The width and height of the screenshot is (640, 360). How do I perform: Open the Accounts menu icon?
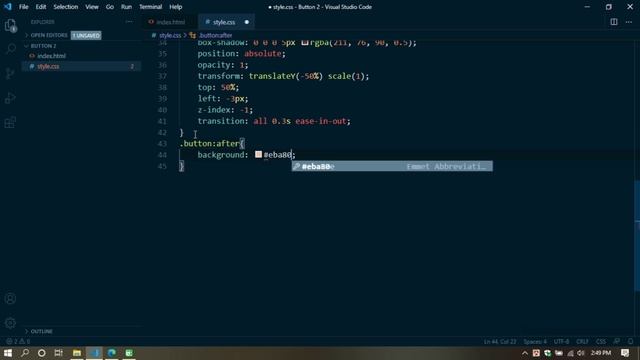point(11,299)
